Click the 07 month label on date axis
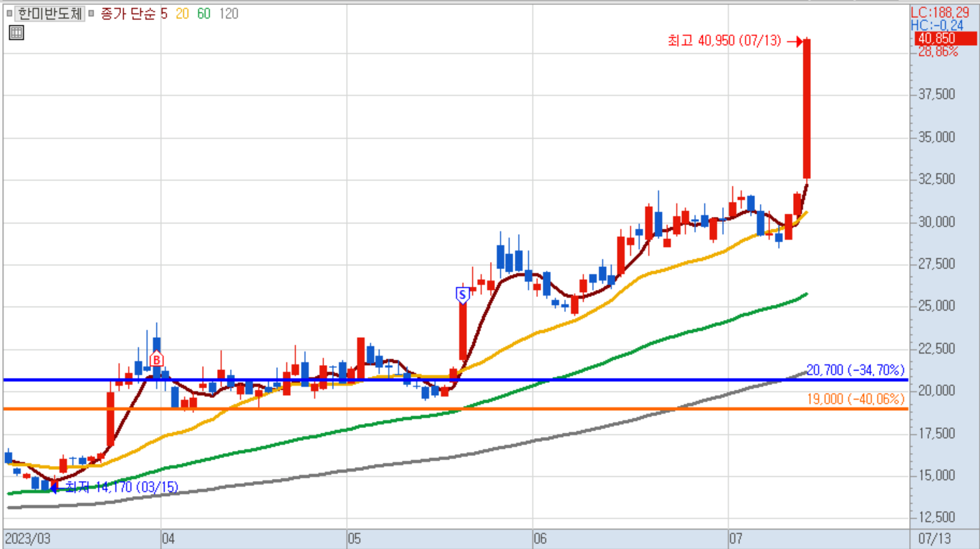980x549 pixels. coord(736,538)
